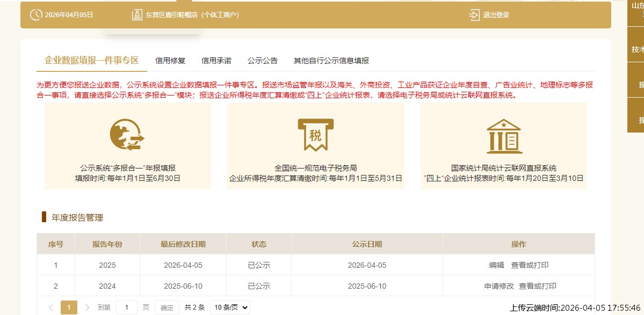This screenshot has height=315, width=644.
Task: Select the 其他自行公示信息填报 tab
Action: tap(331, 61)
